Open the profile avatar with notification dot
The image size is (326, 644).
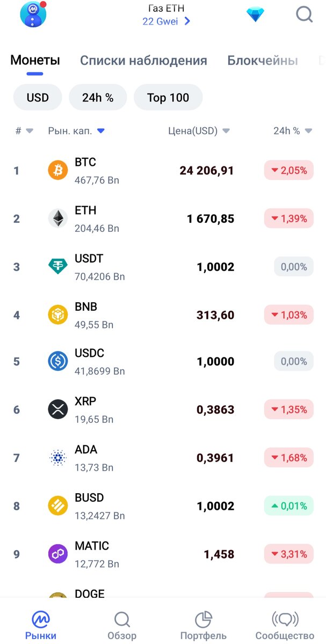pyautogui.click(x=33, y=14)
